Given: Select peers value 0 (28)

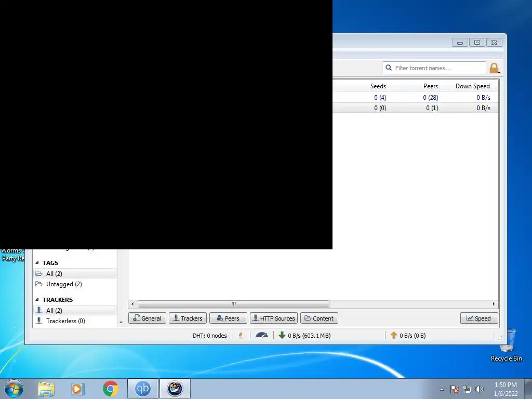Looking at the screenshot, I should tap(430, 97).
